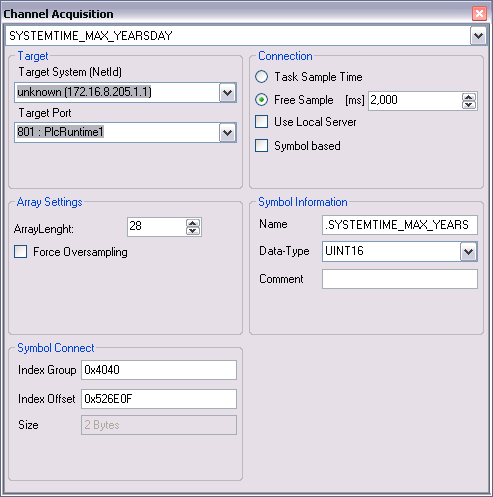Click the symbol Name input field
The width and height of the screenshot is (493, 497).
(x=400, y=225)
